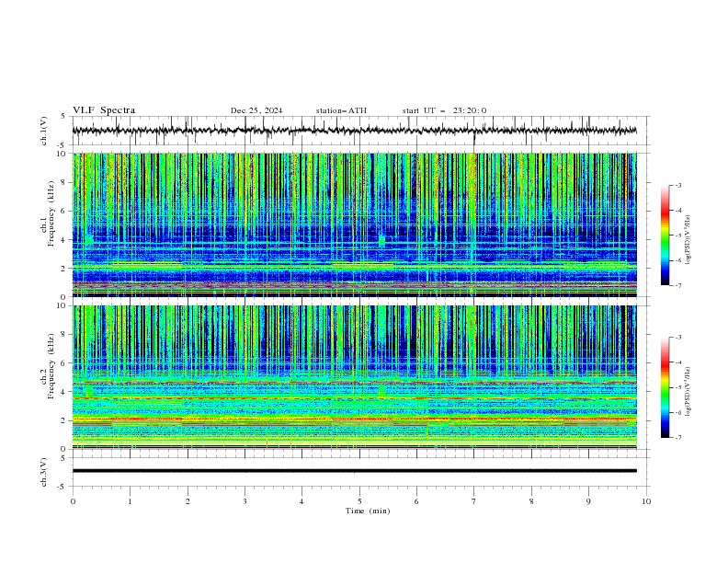Image resolution: width=728 pixels, height=563 pixels.
Task: Click the "start UT = 23:20:0" text
Action: [444, 110]
